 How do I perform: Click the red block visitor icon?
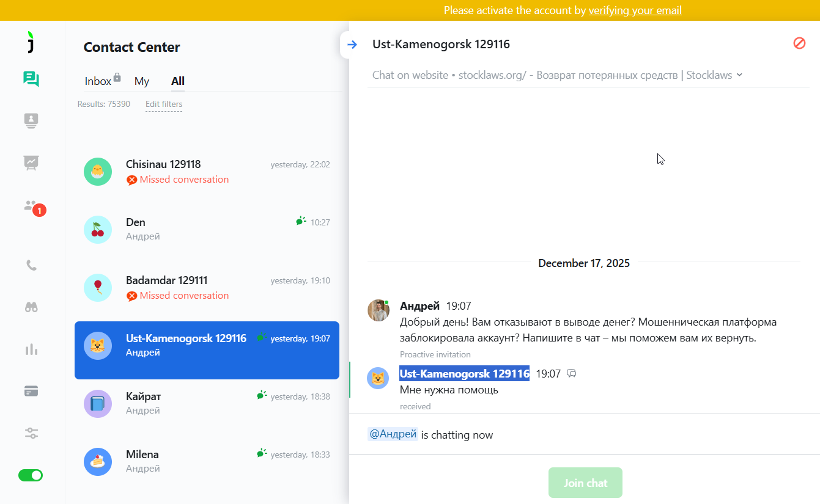point(799,43)
